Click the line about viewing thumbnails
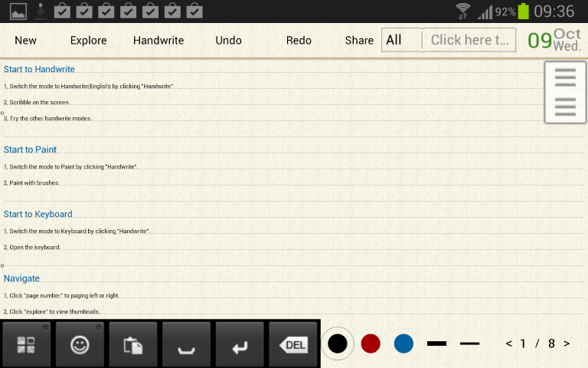Screen dimensions: 588x368 point(51,312)
